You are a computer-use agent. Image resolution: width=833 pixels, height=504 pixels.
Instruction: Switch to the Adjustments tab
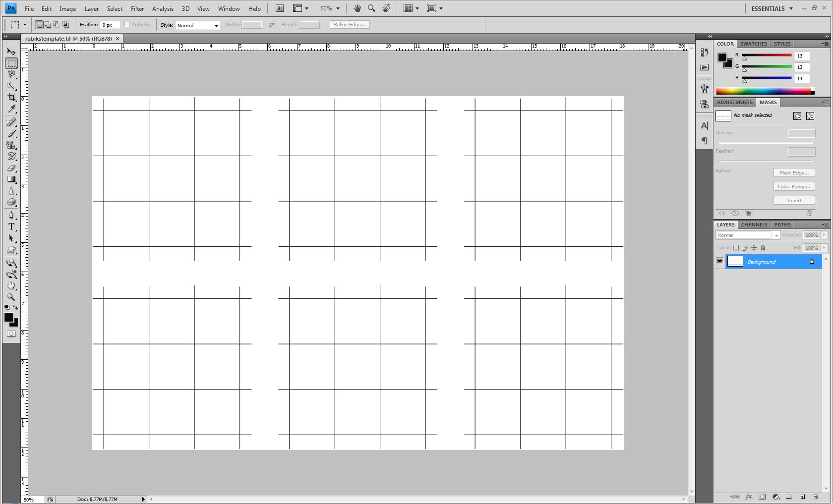pos(734,102)
